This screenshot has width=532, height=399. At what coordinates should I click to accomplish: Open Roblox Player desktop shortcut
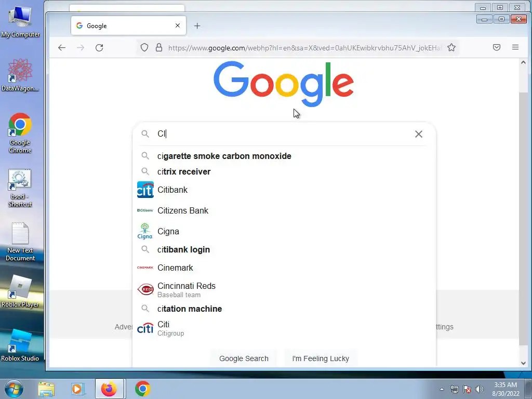[20, 291]
